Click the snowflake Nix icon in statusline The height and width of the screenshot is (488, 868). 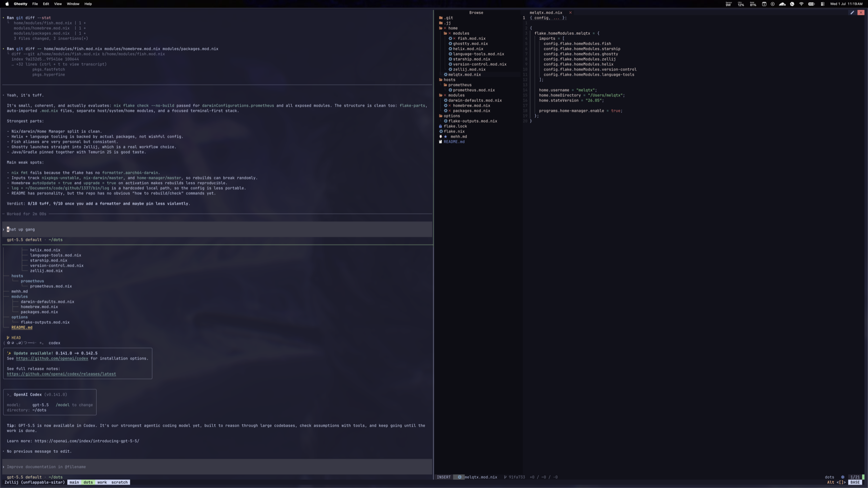click(843, 477)
